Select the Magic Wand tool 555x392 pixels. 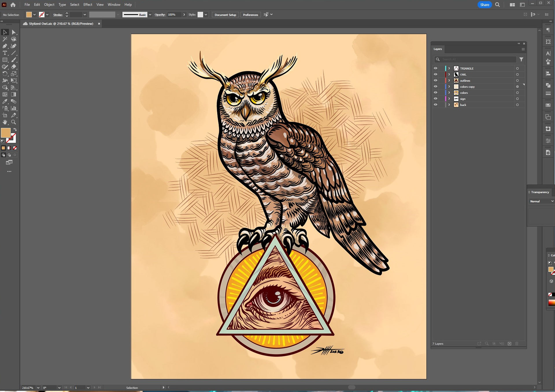pyautogui.click(x=5, y=39)
